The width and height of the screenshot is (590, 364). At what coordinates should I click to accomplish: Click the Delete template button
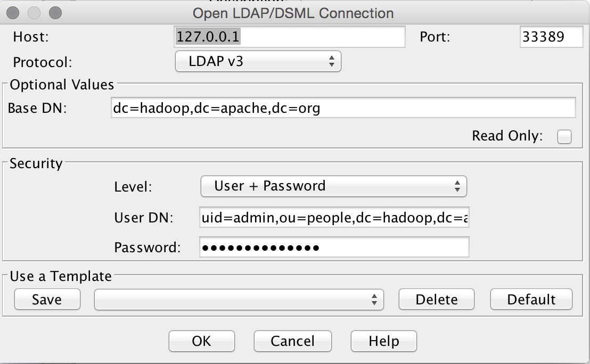pos(436,300)
